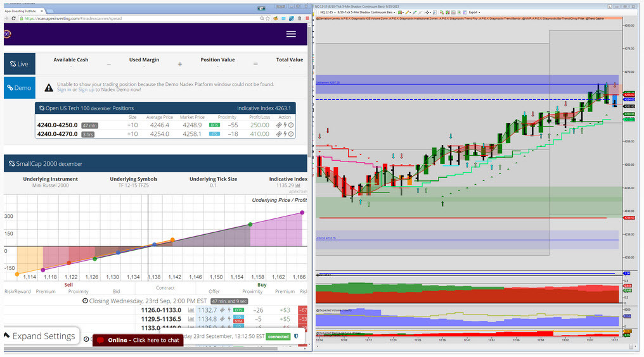Click the trash can browser extension icon
The height and width of the screenshot is (357, 644).
pos(299,18)
